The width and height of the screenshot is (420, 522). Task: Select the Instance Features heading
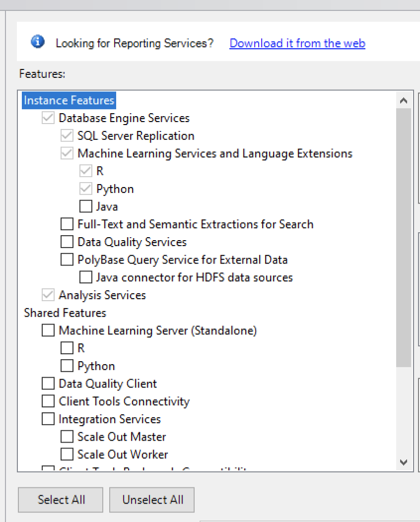click(69, 100)
